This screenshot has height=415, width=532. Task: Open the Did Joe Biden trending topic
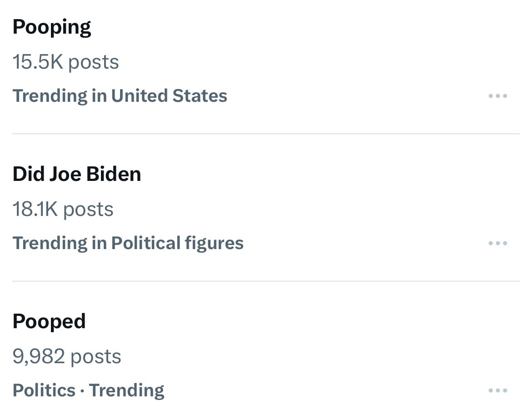pos(77,174)
